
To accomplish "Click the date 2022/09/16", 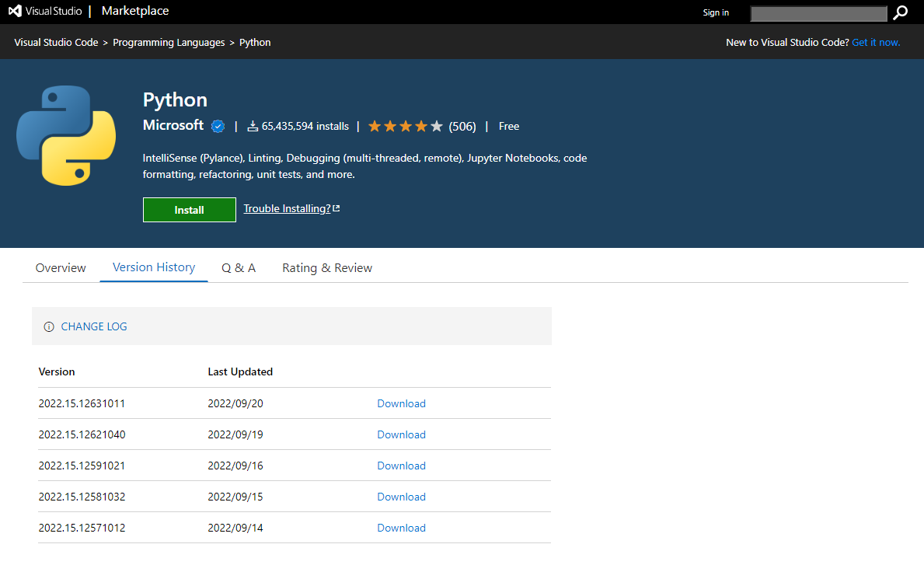I will click(x=235, y=466).
